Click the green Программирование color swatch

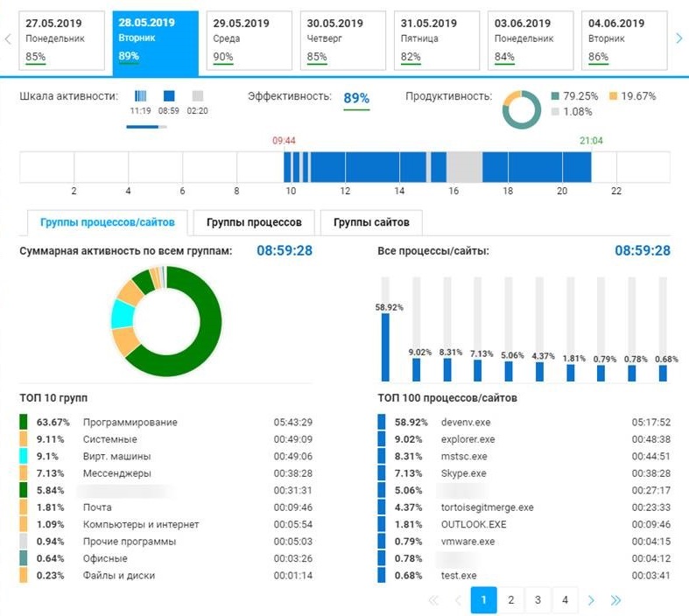coord(25,423)
